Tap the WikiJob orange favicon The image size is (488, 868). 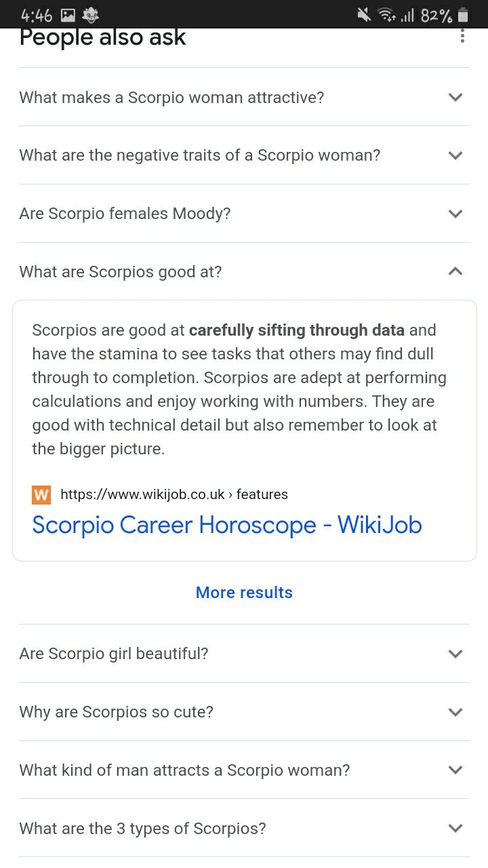click(41, 494)
